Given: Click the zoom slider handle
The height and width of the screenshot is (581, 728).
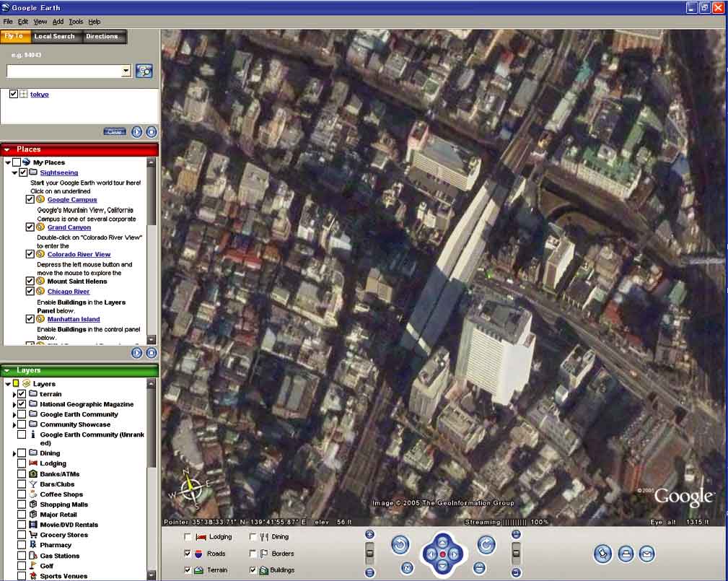Looking at the screenshot, I should tap(369, 553).
